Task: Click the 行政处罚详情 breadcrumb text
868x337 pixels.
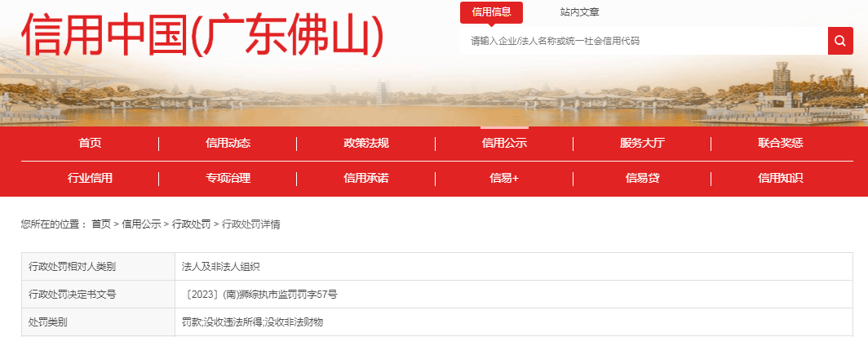Action: (x=251, y=224)
